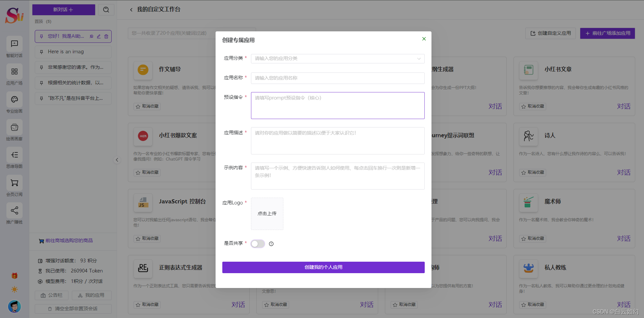
Task: Open the 思维导图 mind map icon
Action: click(15, 155)
